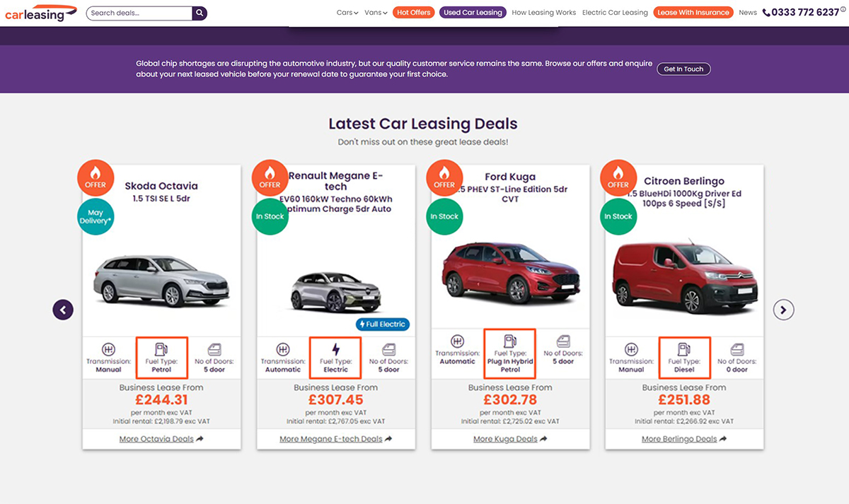Click Skoda Octavia OFFER flame badge
This screenshot has width=849, height=504.
click(95, 177)
